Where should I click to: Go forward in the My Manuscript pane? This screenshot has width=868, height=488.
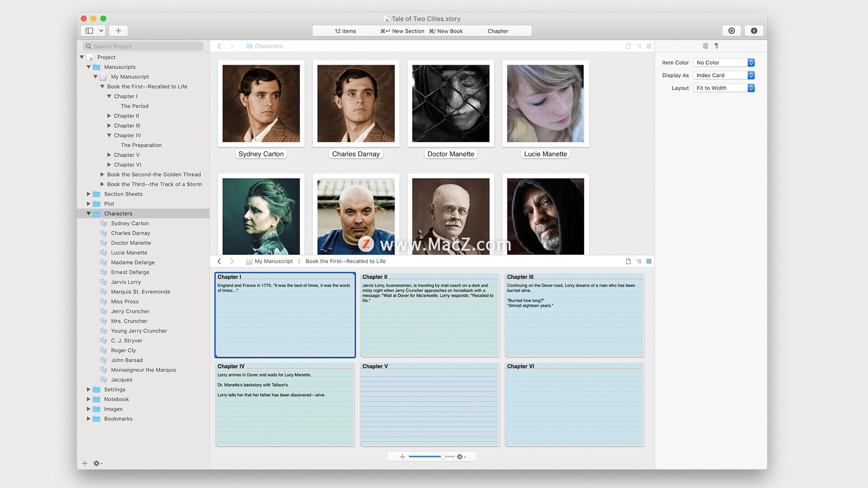(x=232, y=261)
